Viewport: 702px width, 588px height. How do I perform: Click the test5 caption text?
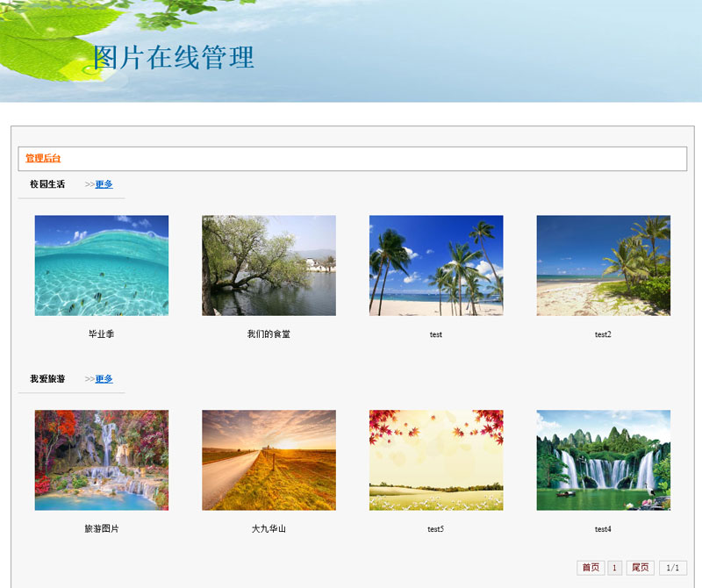(x=435, y=529)
